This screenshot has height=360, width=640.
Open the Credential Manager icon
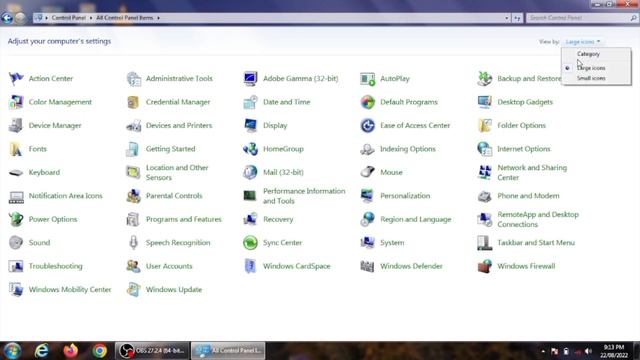[133, 102]
